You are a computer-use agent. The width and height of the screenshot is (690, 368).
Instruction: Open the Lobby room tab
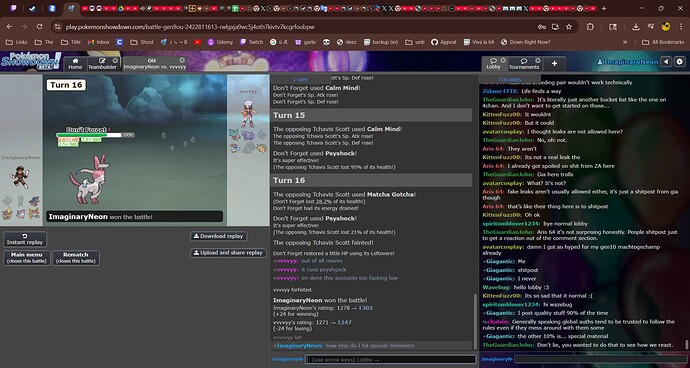pyautogui.click(x=494, y=64)
